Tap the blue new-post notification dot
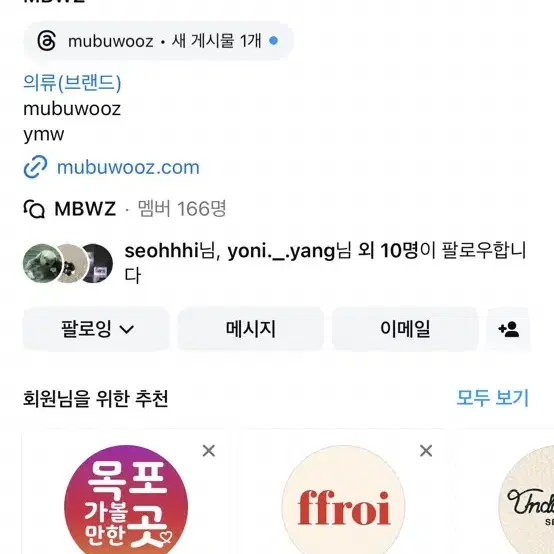Image resolution: width=554 pixels, height=554 pixels. (x=273, y=41)
